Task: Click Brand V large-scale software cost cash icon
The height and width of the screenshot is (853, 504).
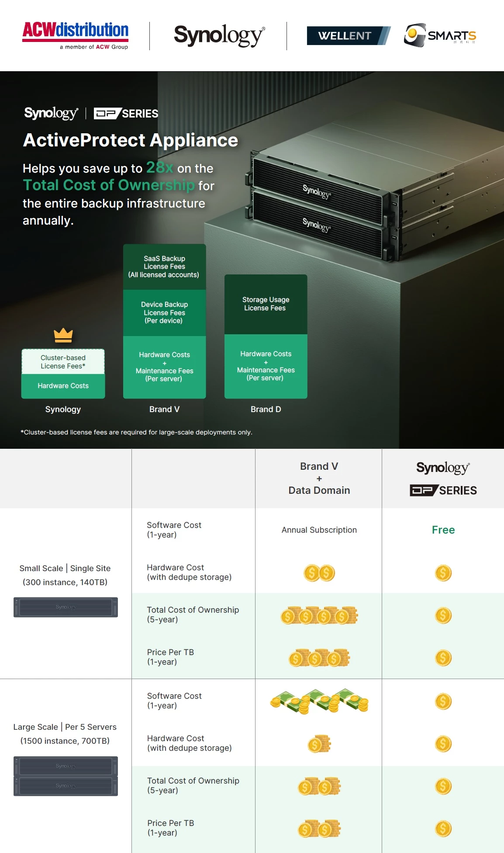Action: 319,701
